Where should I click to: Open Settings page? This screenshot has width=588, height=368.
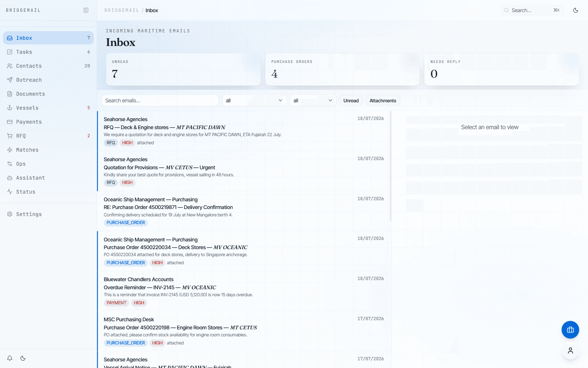[x=48, y=214]
